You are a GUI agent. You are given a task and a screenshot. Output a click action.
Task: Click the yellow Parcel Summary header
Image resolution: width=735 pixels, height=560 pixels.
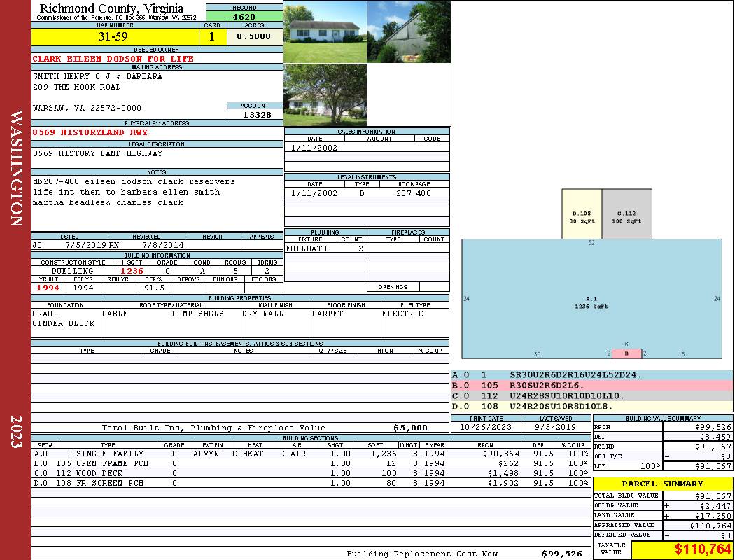pos(663,484)
